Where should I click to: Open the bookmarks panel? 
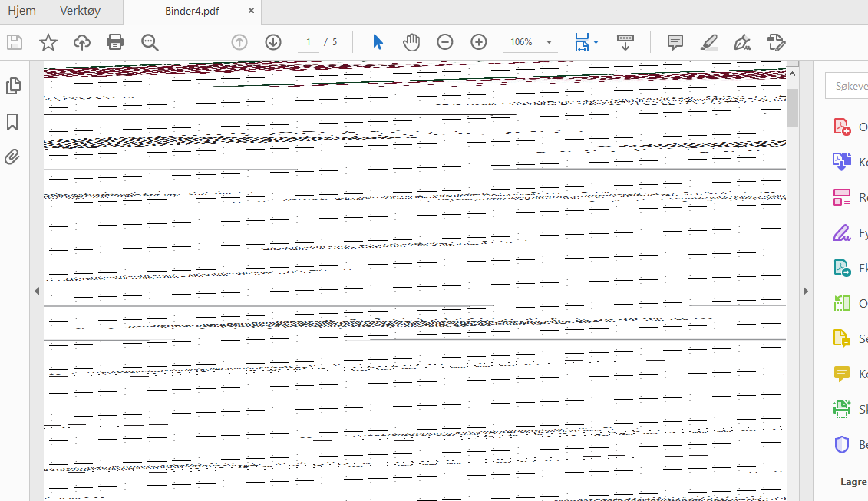click(13, 121)
